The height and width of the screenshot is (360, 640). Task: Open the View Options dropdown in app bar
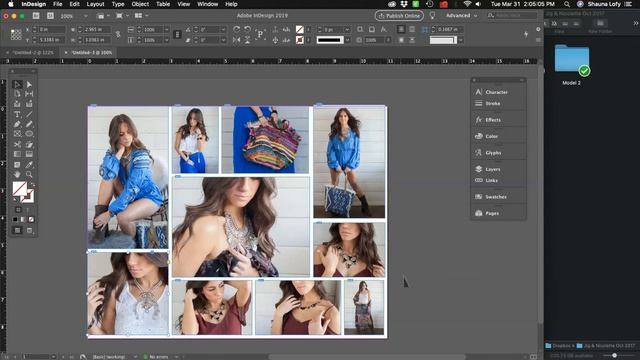point(104,16)
